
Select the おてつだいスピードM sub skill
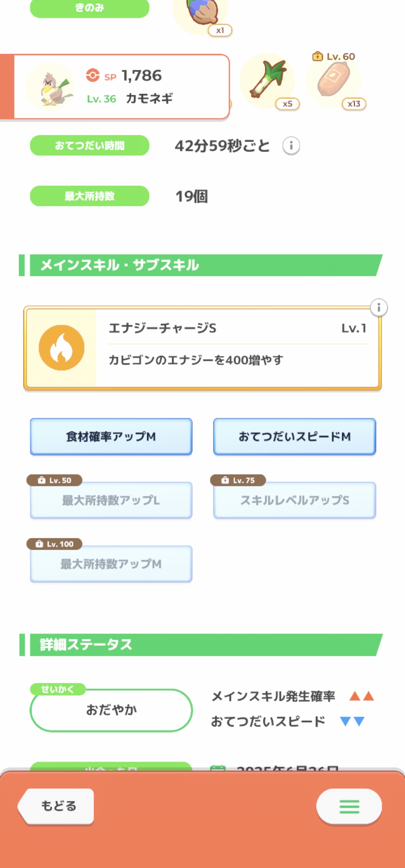294,437
